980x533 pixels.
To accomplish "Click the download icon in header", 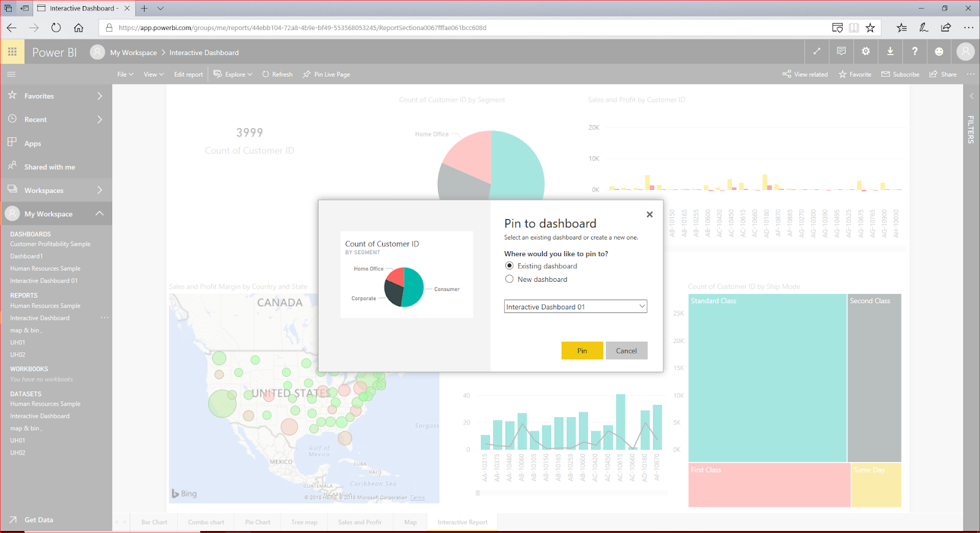I will pos(890,51).
